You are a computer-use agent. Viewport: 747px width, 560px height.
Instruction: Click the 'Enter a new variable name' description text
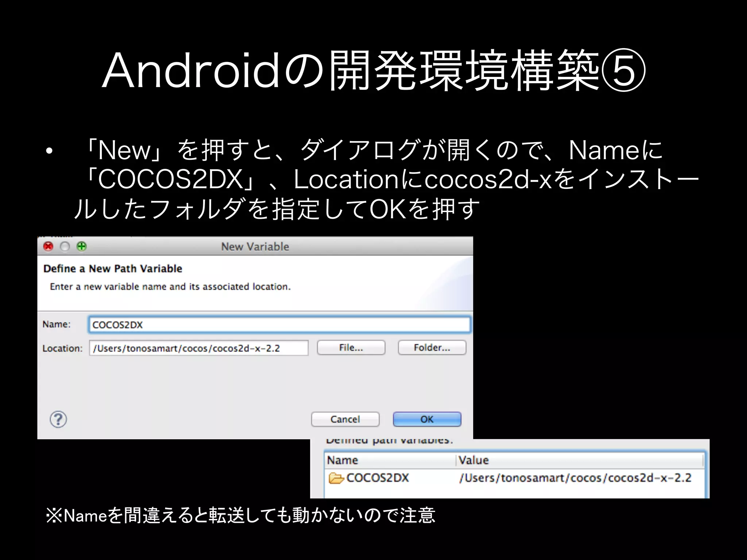tap(170, 287)
